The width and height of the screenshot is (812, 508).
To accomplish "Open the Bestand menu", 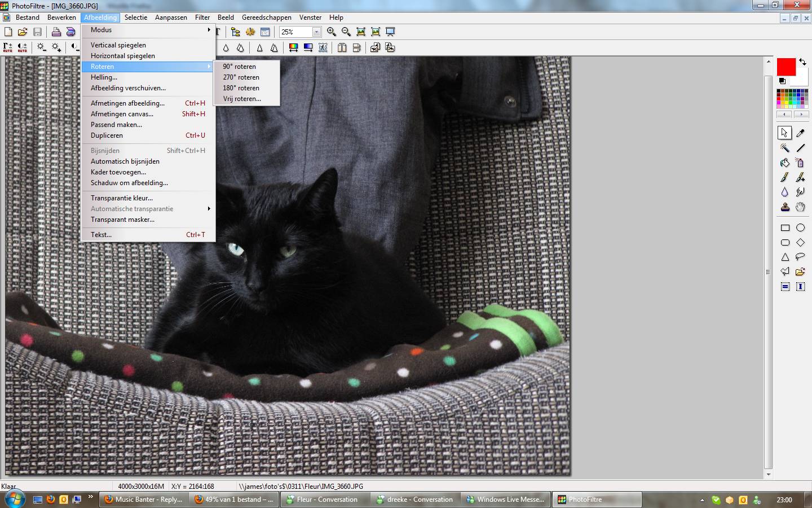I will click(28, 17).
